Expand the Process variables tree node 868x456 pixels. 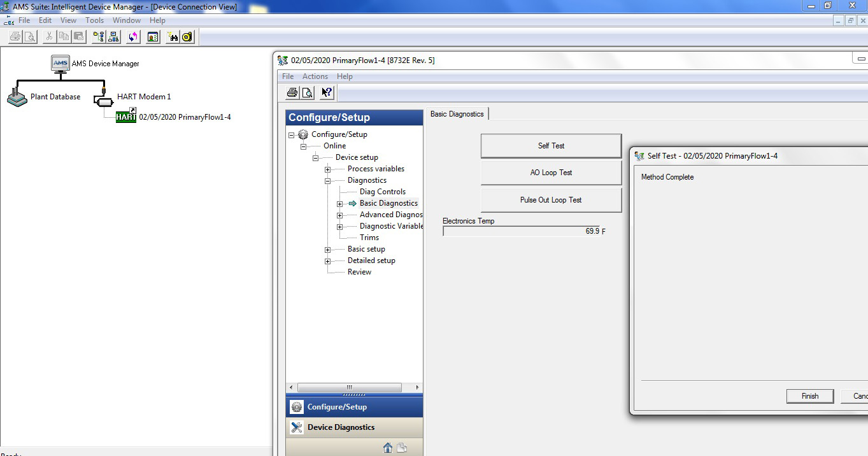[x=327, y=169]
